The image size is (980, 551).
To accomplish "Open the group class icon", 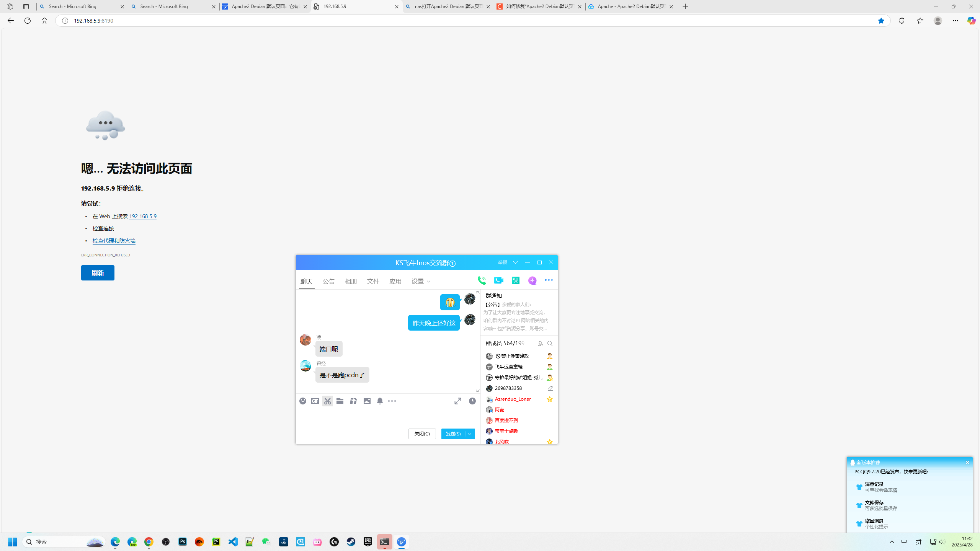I will 516,280.
